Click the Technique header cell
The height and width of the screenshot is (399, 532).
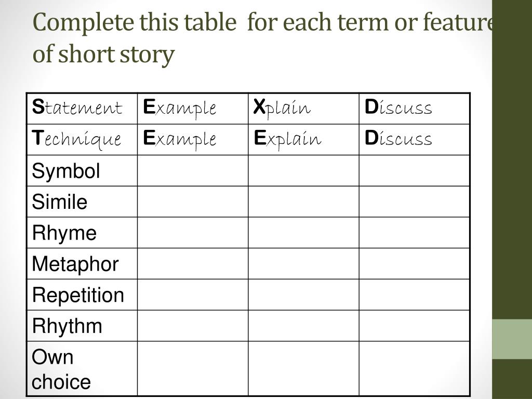(x=82, y=140)
